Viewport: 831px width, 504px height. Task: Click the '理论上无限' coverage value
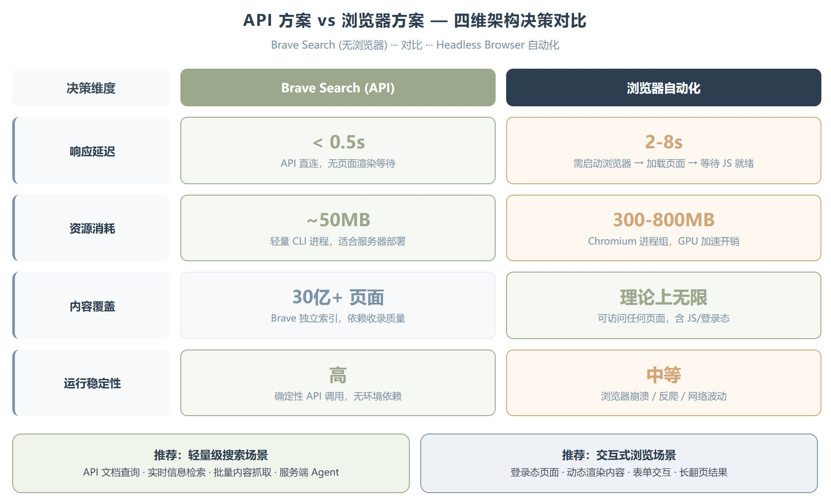(664, 297)
